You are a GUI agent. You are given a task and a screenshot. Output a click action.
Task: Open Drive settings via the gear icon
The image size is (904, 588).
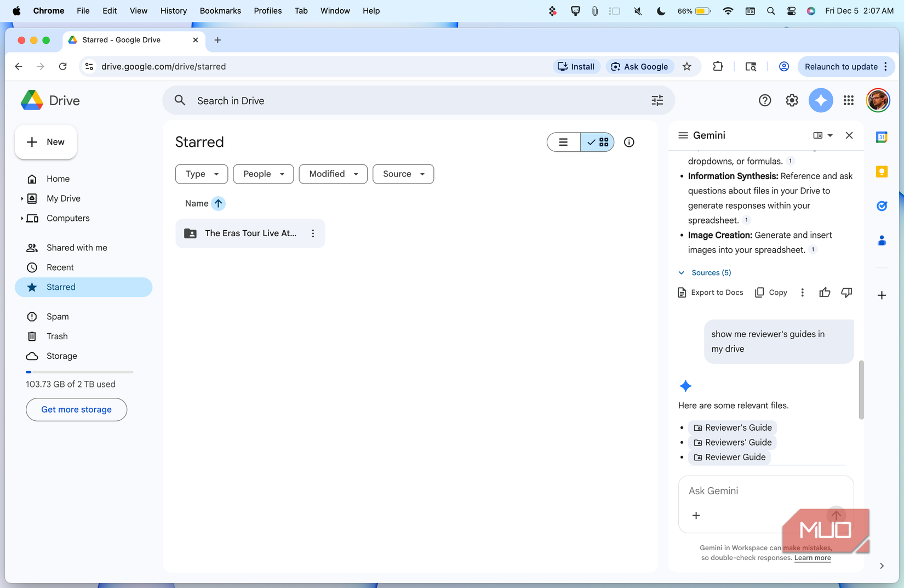click(x=792, y=100)
